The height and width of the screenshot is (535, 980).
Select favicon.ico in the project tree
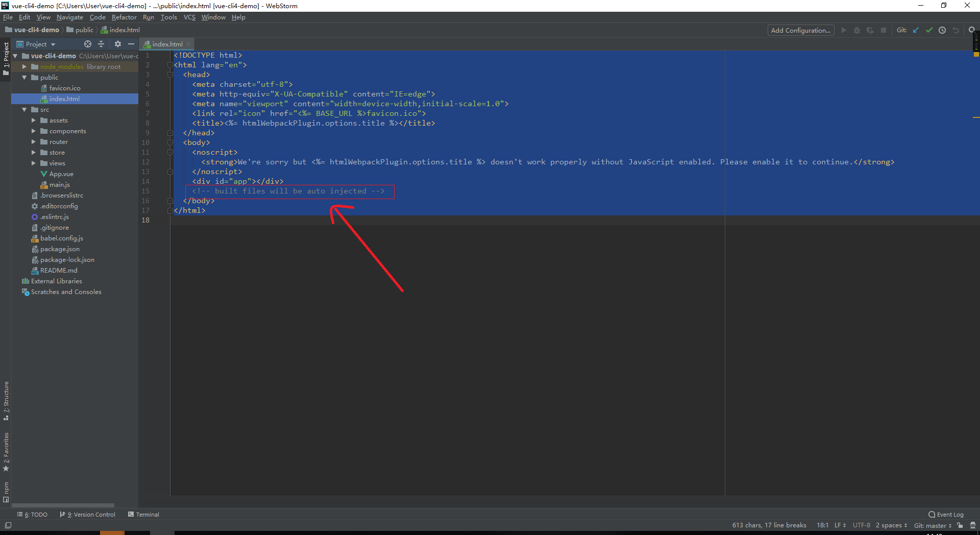coord(65,88)
